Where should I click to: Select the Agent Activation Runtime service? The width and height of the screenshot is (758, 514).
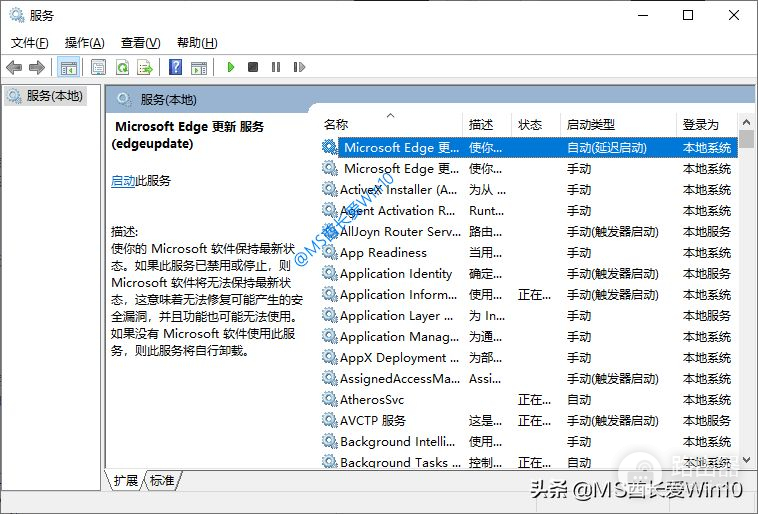[x=529, y=211]
